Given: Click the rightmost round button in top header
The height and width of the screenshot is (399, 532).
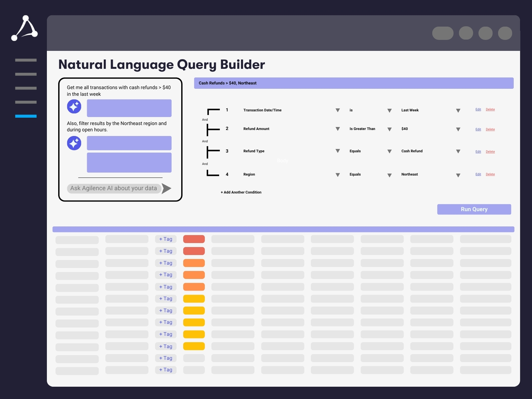Looking at the screenshot, I should 505,33.
